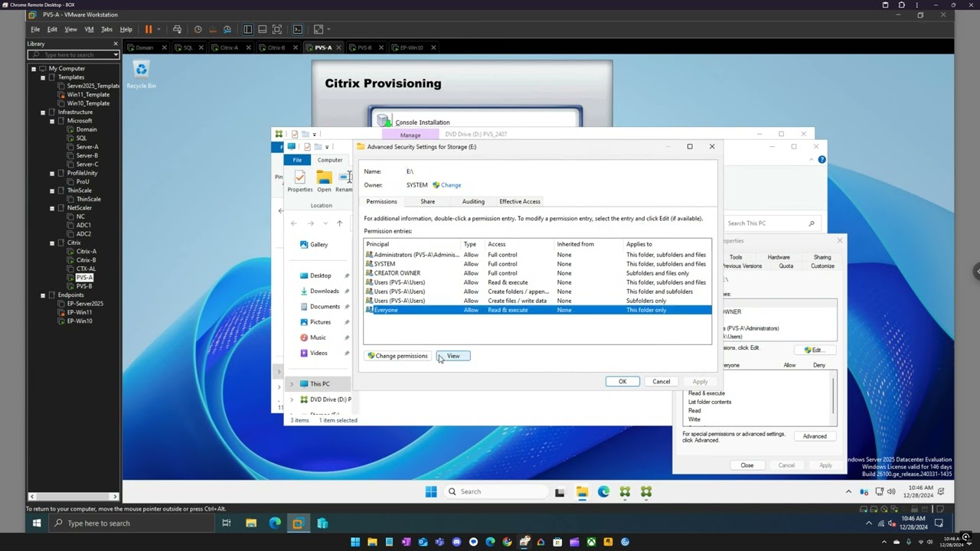This screenshot has height=551, width=980.
Task: Launch Microsoft Edge from the VM taskbar
Action: (603, 491)
